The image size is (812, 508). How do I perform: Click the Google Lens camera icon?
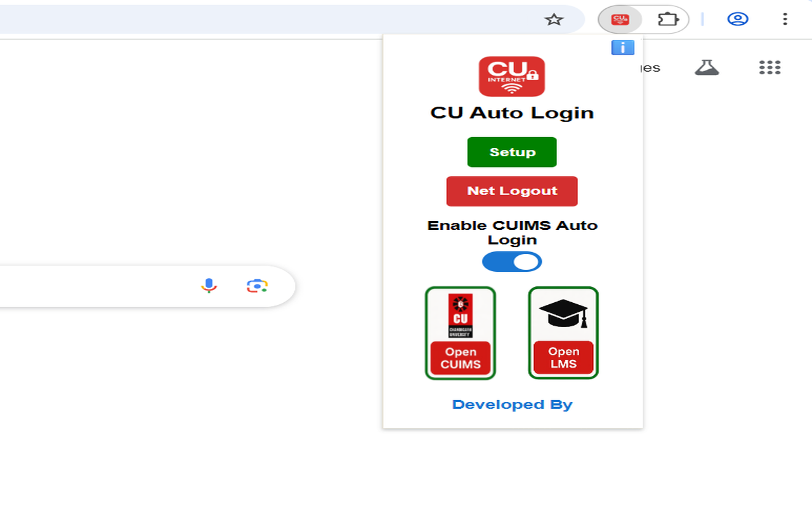pyautogui.click(x=256, y=286)
